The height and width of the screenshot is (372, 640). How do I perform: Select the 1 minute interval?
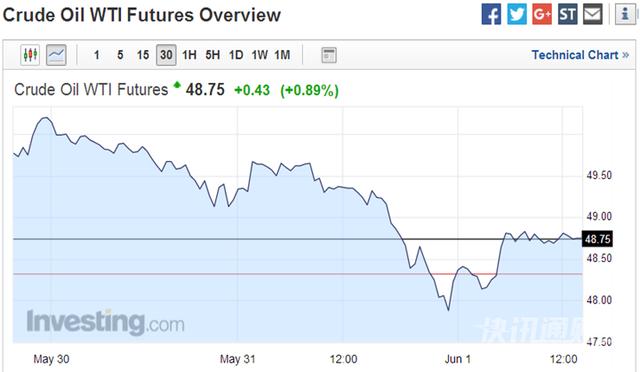point(97,55)
